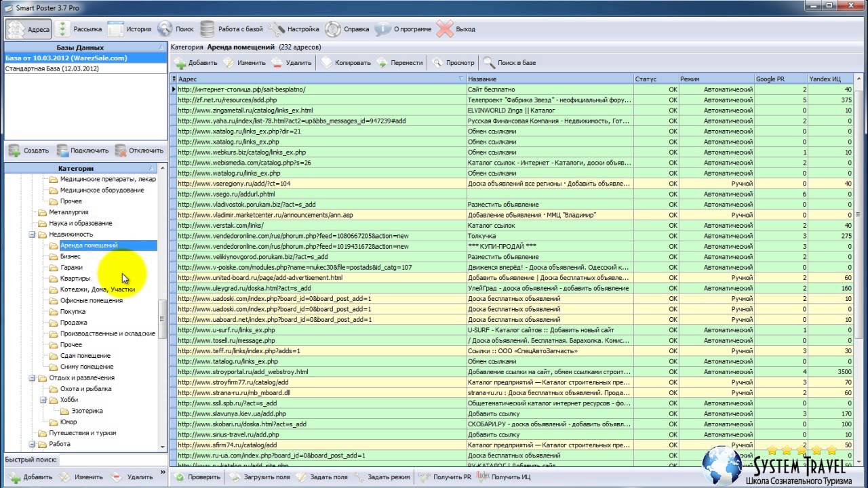Image resolution: width=868 pixels, height=488 pixels.
Task: Open the Адреса section
Action: coord(28,29)
